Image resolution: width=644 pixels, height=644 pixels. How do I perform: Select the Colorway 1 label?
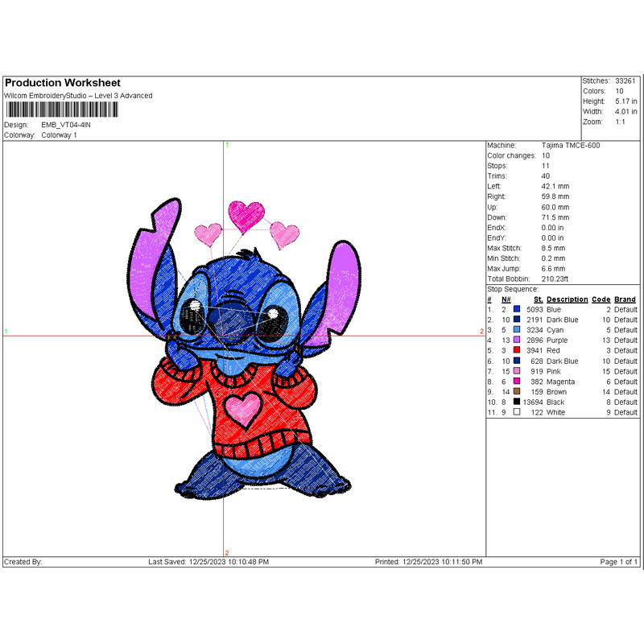click(60, 136)
